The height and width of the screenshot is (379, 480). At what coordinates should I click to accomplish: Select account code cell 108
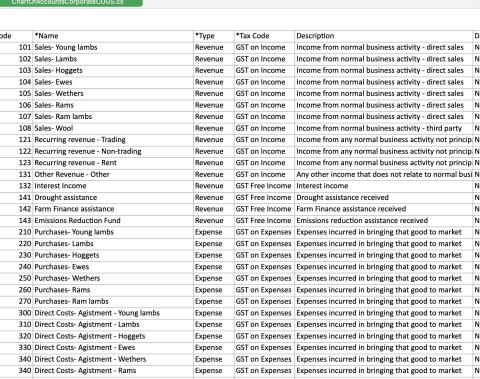click(16, 128)
